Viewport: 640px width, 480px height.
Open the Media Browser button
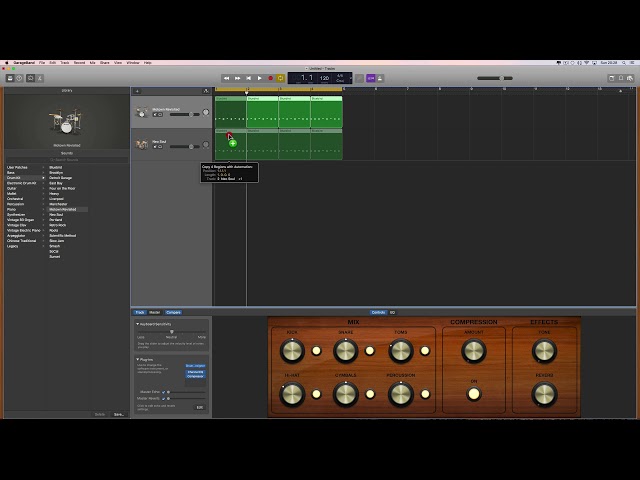pos(630,78)
